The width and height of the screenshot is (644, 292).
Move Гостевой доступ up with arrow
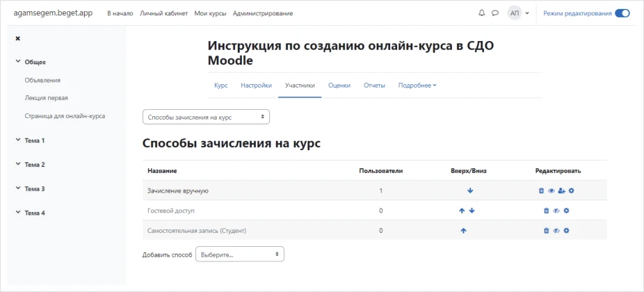462,211
